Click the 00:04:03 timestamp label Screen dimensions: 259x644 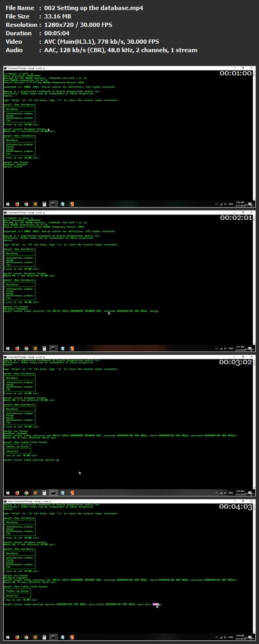[x=236, y=506]
